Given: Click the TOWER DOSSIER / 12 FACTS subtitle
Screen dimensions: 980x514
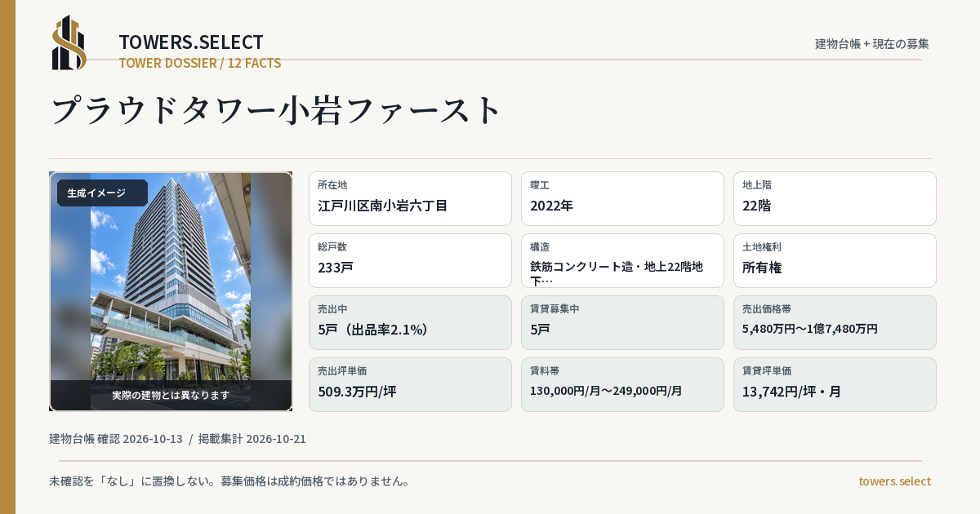Looking at the screenshot, I should [x=200, y=63].
